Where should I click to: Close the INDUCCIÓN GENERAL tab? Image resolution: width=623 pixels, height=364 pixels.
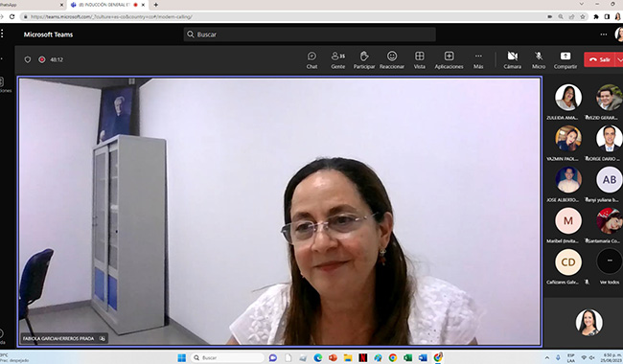(143, 5)
